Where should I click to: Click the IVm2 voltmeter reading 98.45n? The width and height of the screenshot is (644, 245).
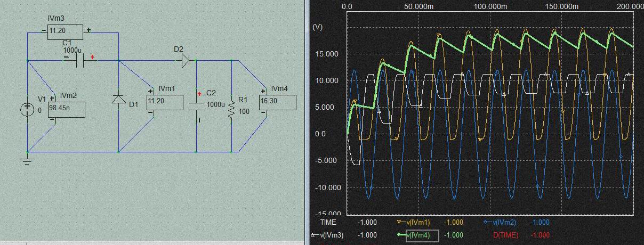(x=67, y=110)
